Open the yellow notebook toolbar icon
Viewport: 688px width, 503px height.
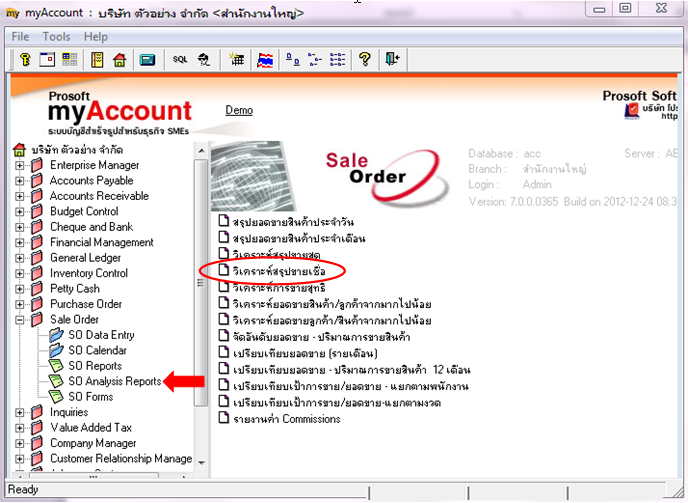tap(97, 59)
